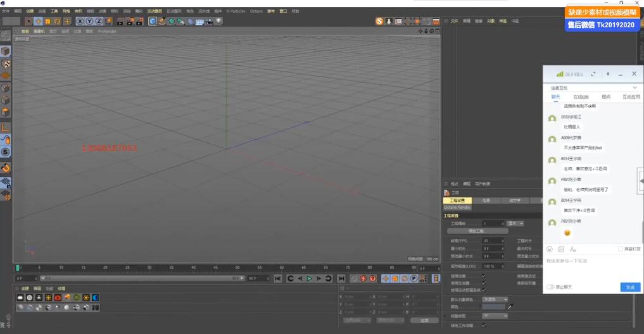The height and width of the screenshot is (334, 644).
Task: Switch to the yellow project settings tab
Action: coord(457,201)
